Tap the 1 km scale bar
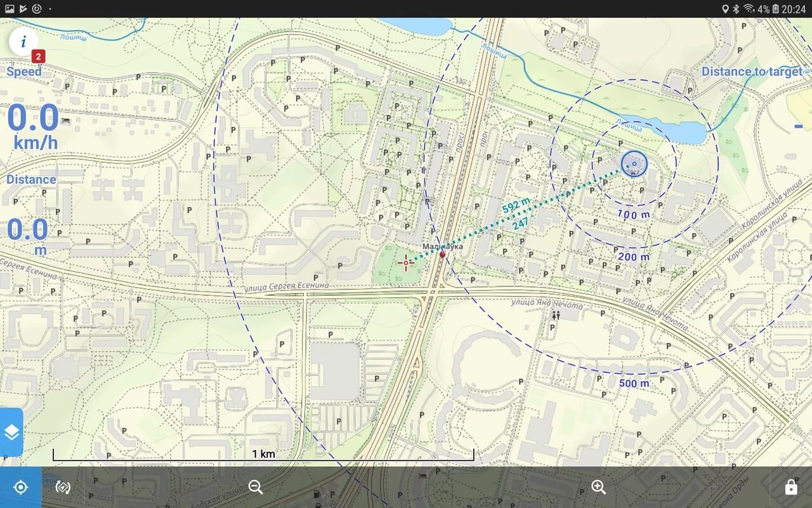Viewport: 812px width, 508px height. (x=263, y=453)
